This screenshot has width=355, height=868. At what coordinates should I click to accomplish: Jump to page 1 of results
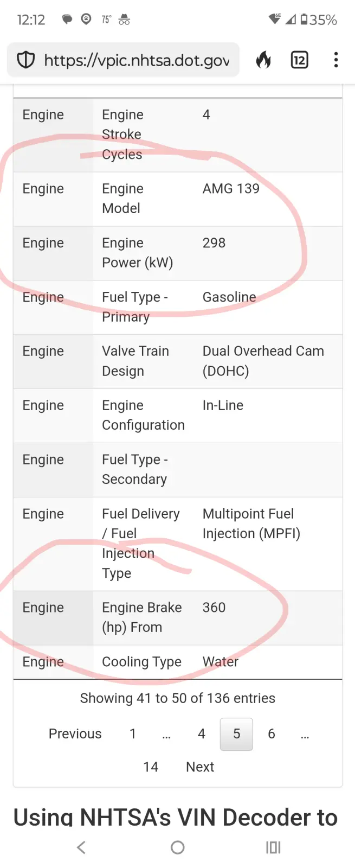pos(133,734)
